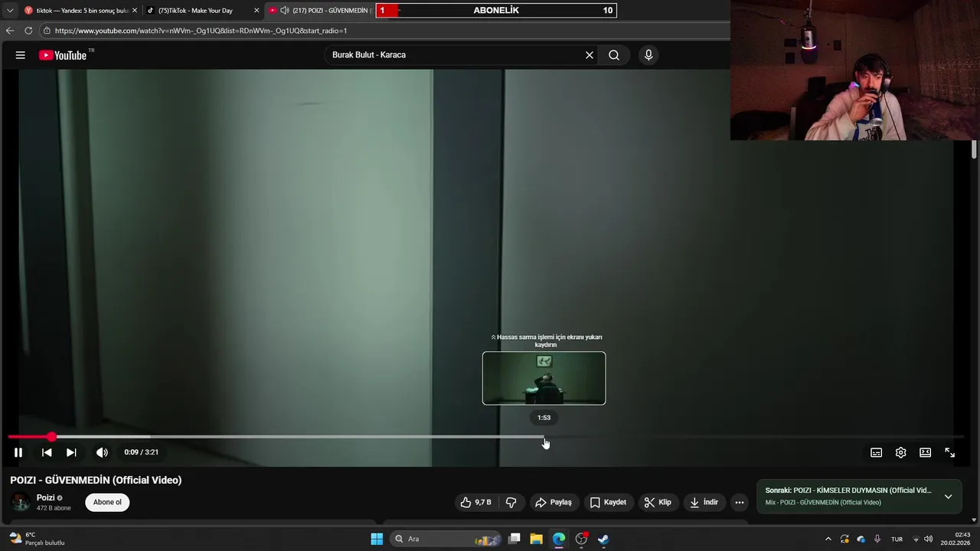Click the address bar URL

pyautogui.click(x=201, y=31)
